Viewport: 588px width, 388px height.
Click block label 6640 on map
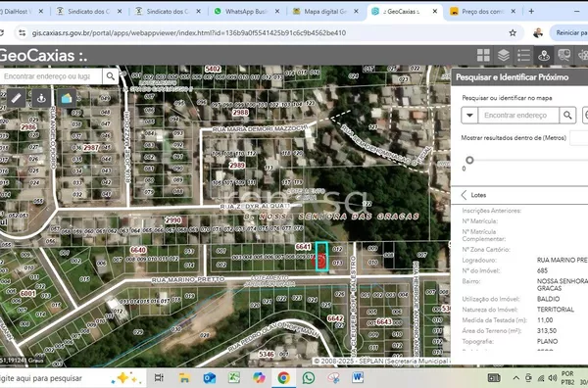point(138,250)
